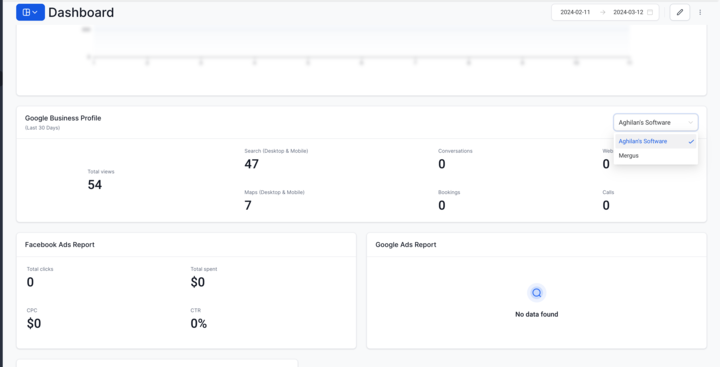Click the Calls label
Image resolution: width=720 pixels, height=367 pixels.
pyautogui.click(x=608, y=192)
